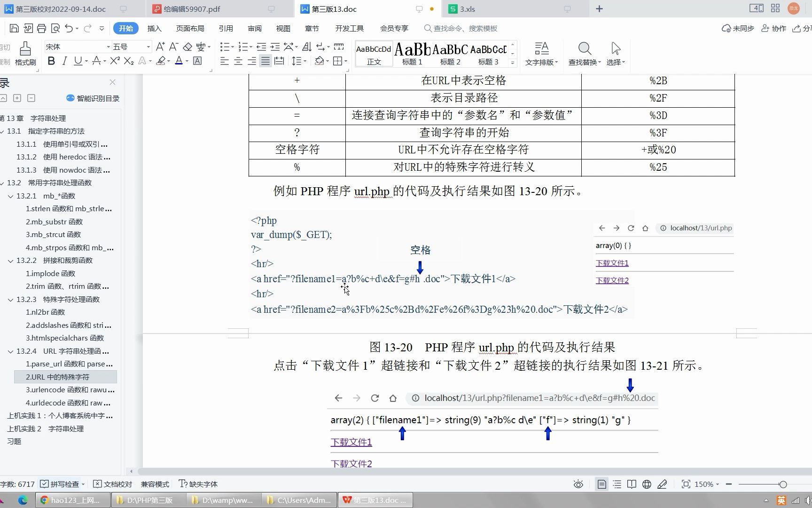Viewport: 812px width, 508px height.
Task: Toggle show paragraph marks ruler icon
Action: point(338,47)
